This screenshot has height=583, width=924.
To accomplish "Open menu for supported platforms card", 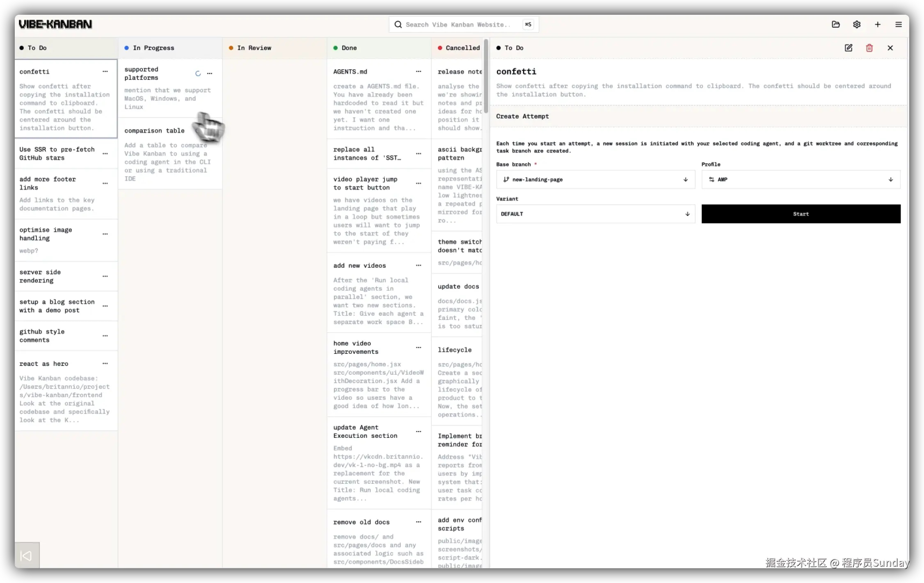I will pos(210,74).
